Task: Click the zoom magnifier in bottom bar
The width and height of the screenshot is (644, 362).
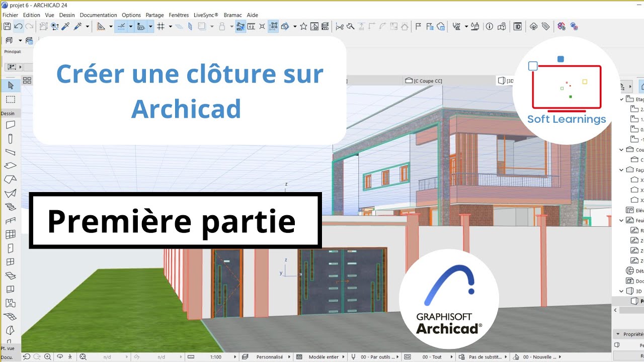Action: (48, 356)
